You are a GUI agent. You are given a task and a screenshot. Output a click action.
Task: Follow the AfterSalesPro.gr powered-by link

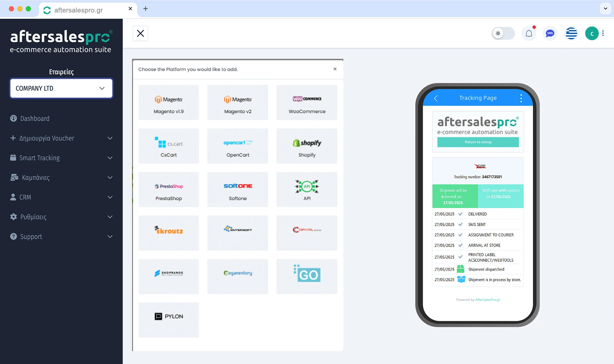(488, 300)
